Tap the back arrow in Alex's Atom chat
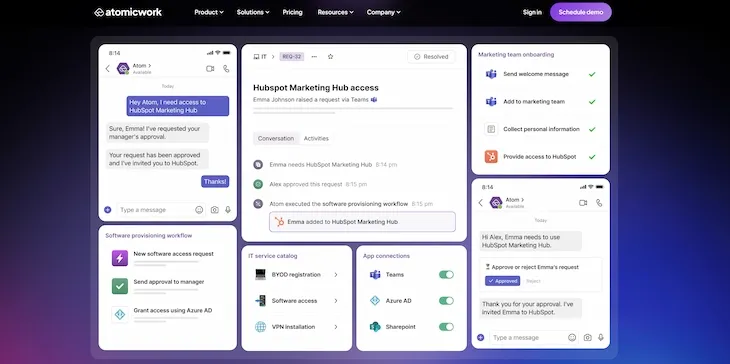This screenshot has width=730, height=364. click(480, 202)
